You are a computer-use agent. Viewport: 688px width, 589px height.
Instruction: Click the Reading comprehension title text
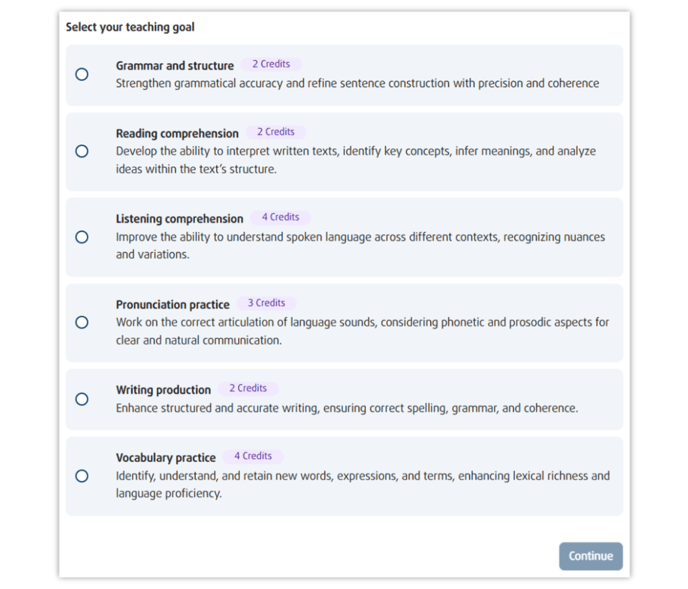pyautogui.click(x=177, y=133)
